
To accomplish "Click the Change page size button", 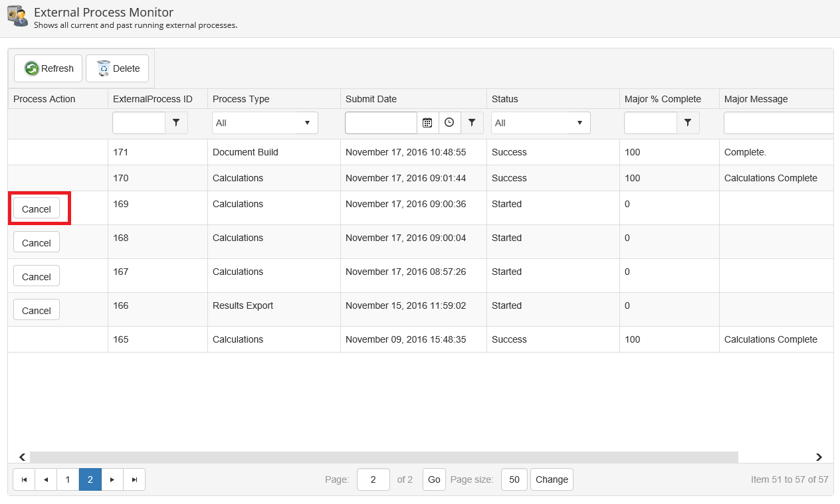I will click(x=552, y=479).
